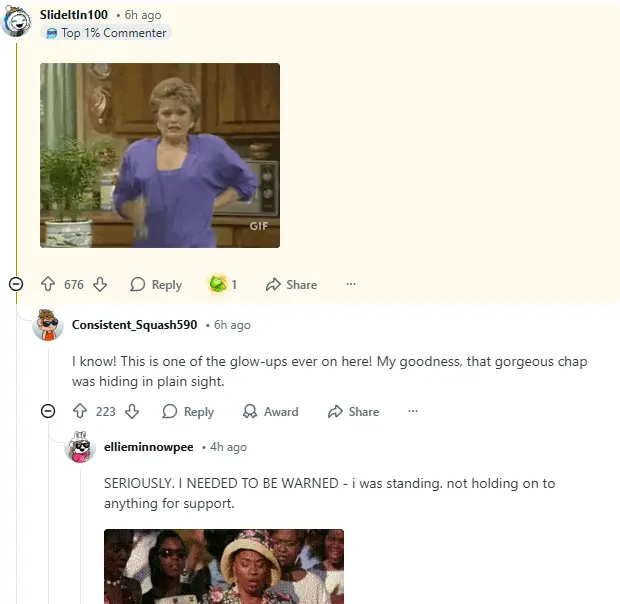This screenshot has height=604, width=620.
Task: Give an Award to Consistent_Squash590's comment
Action: point(271,411)
